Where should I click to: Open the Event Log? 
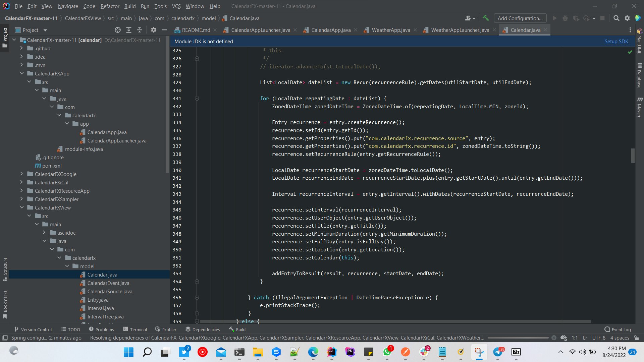618,329
